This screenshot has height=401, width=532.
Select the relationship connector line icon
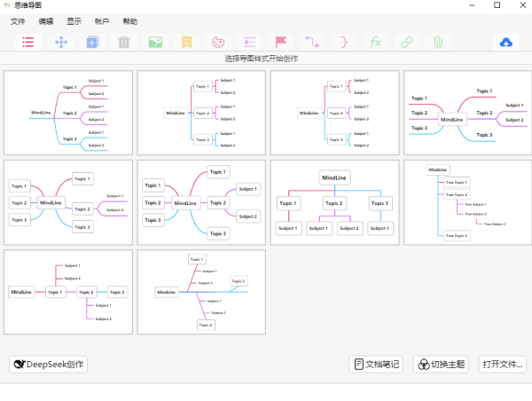(312, 42)
